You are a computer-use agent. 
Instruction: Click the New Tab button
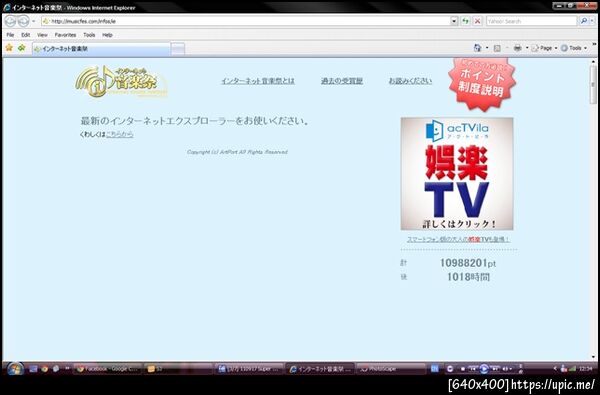point(178,49)
